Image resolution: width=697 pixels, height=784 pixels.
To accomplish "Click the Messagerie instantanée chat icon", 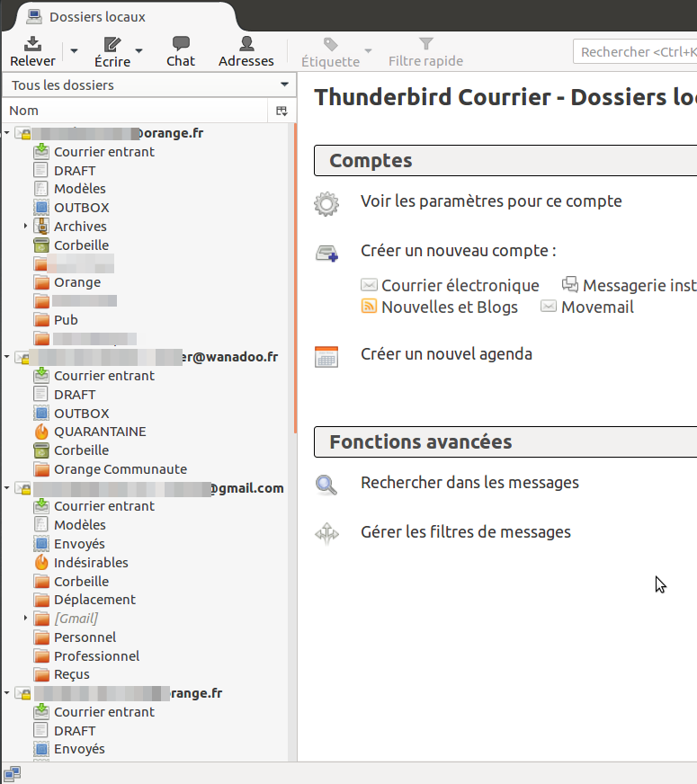I will [x=570, y=284].
